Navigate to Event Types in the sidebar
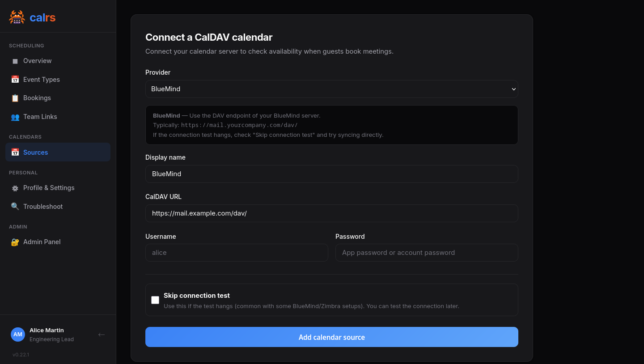Viewport: 644px width, 364px height. click(x=42, y=79)
